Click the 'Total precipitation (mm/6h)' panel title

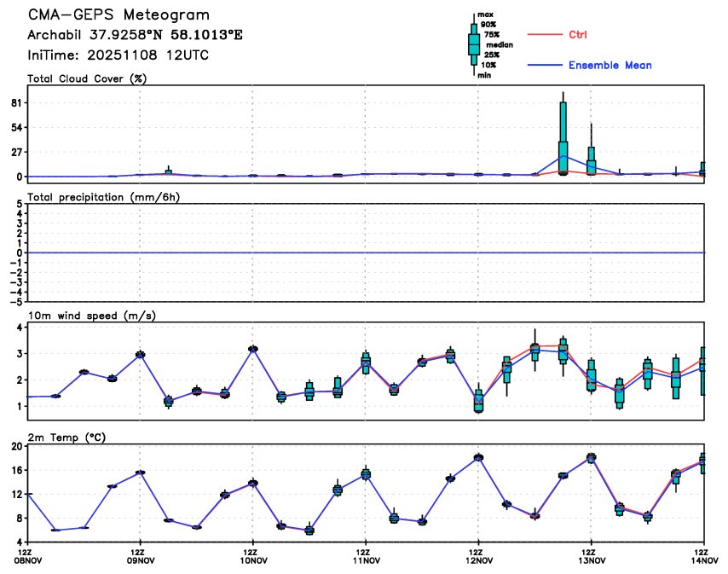pos(103,197)
